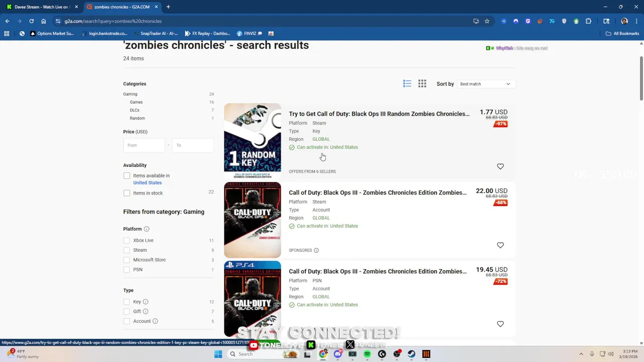
Task: Show info about Key type
Action: coord(145,302)
